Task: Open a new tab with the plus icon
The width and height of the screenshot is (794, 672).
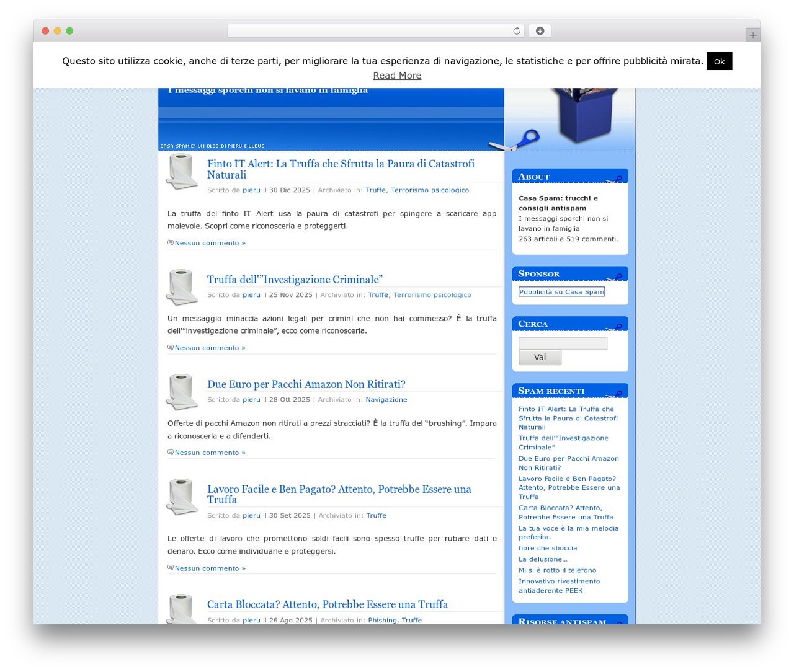Action: click(x=752, y=35)
